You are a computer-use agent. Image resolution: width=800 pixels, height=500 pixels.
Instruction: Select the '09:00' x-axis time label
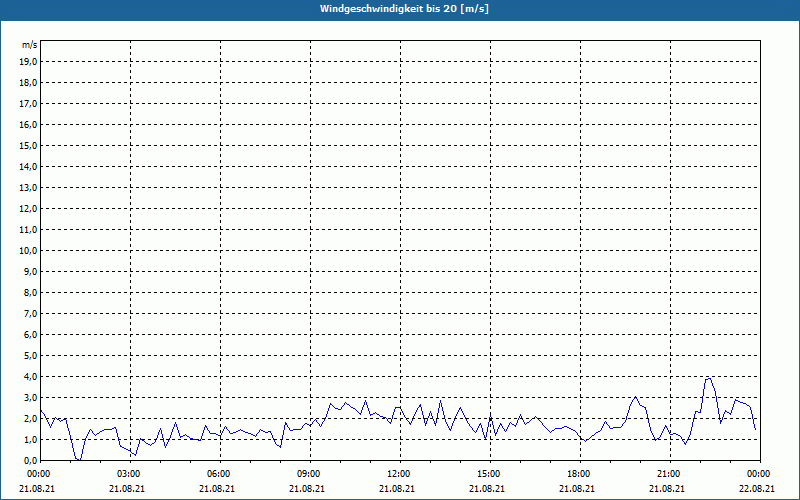point(310,474)
